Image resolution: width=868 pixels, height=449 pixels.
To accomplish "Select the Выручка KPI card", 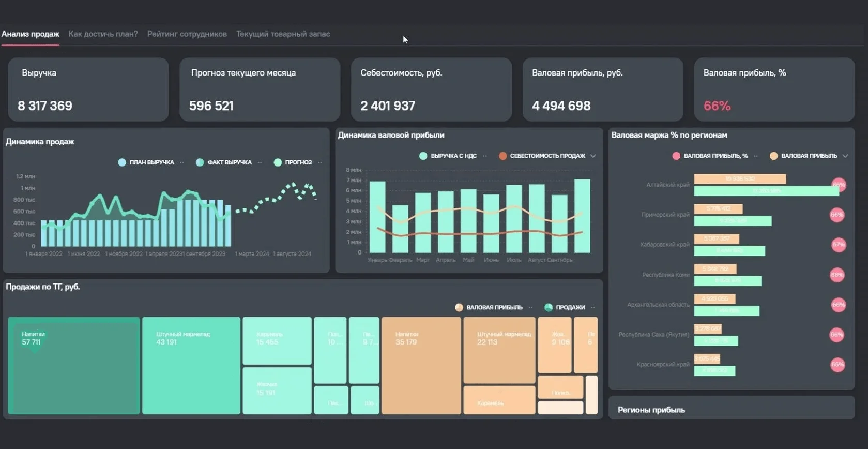I will (88, 89).
